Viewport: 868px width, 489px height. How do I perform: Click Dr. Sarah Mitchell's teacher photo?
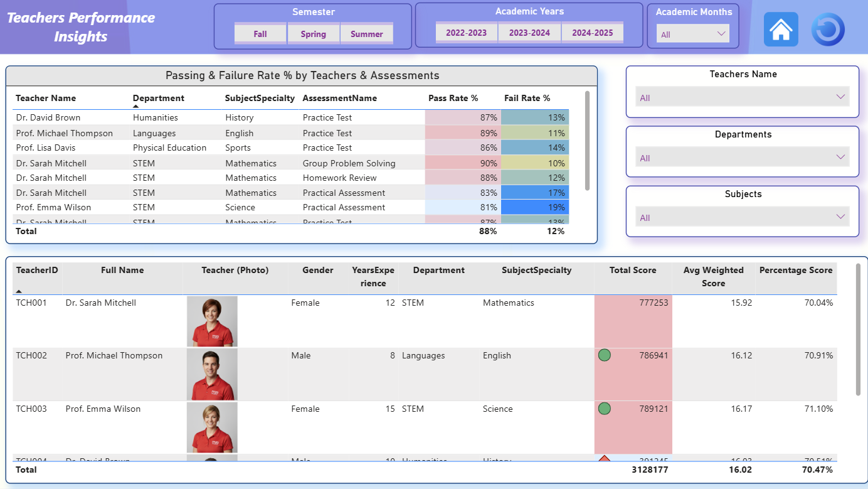(212, 321)
